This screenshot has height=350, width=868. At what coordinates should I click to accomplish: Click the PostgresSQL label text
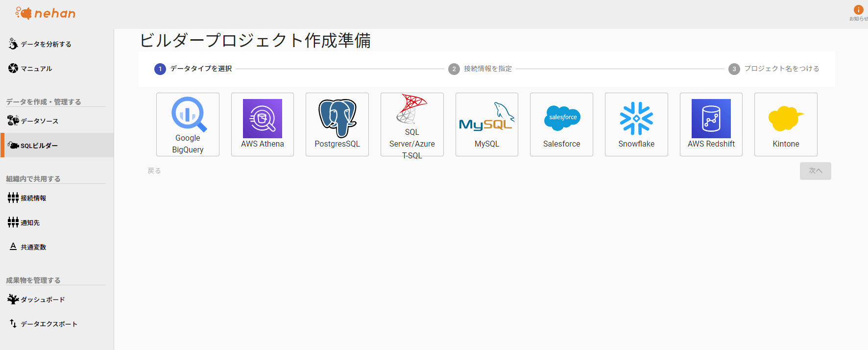337,144
